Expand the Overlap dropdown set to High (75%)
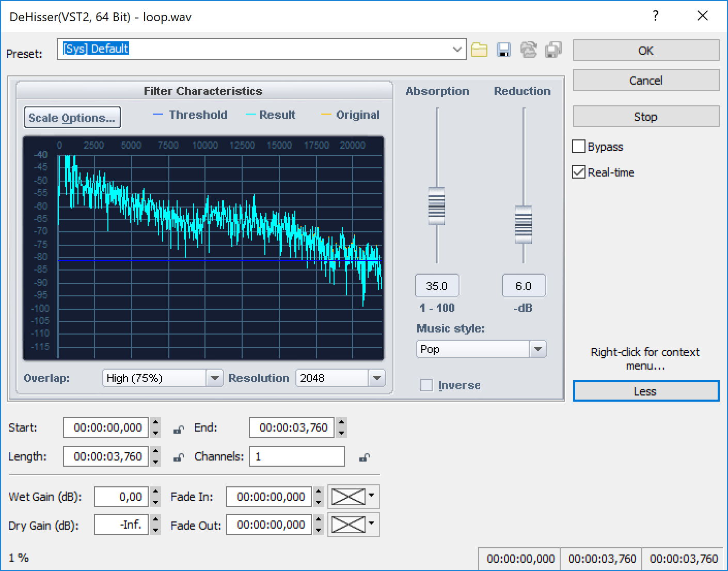Screen dimensions: 728x571 click(x=214, y=378)
